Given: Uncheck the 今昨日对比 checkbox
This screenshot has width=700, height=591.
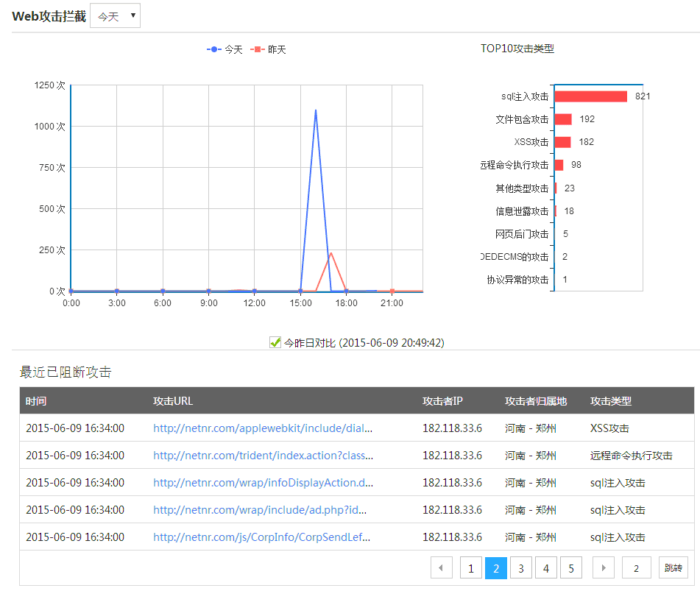Looking at the screenshot, I should pos(276,342).
